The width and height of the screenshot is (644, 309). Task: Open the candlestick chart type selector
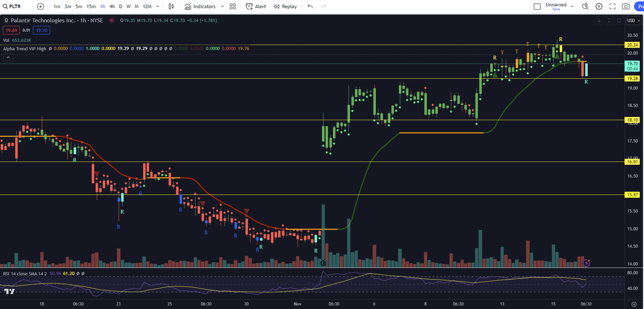pos(171,6)
